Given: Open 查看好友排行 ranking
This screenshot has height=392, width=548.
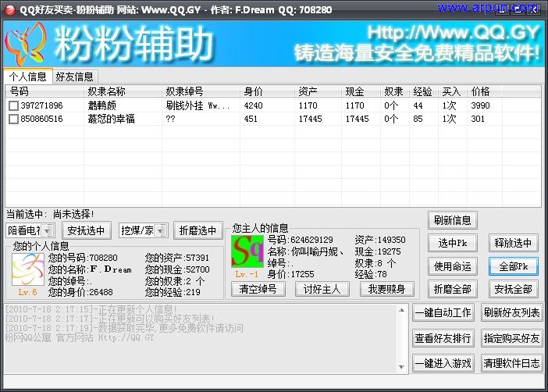Looking at the screenshot, I should coord(443,338).
